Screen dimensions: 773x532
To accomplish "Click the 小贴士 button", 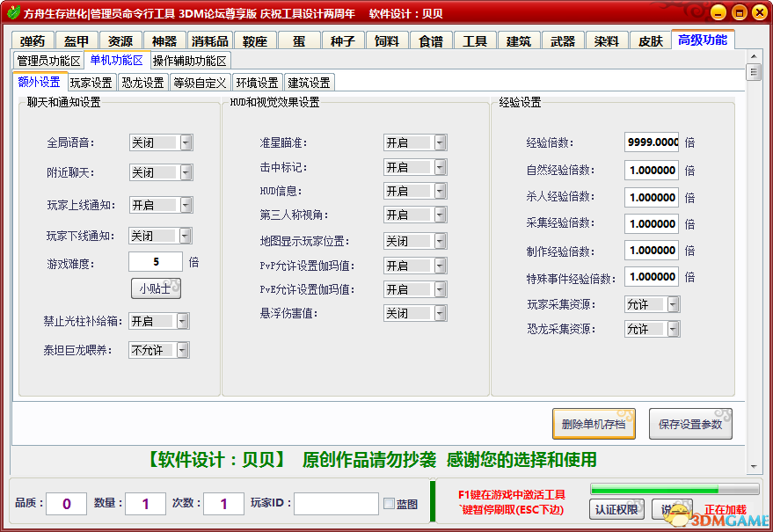I will [x=156, y=288].
